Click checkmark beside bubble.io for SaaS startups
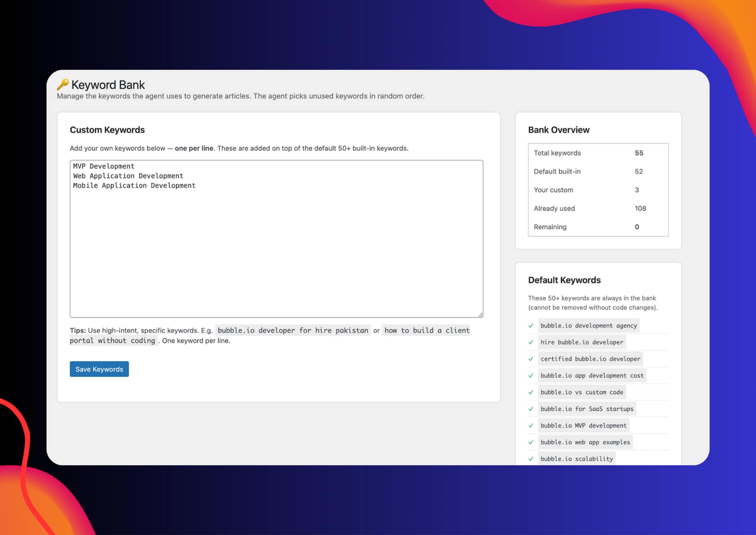Screen dimensions: 756x535 [531, 409]
